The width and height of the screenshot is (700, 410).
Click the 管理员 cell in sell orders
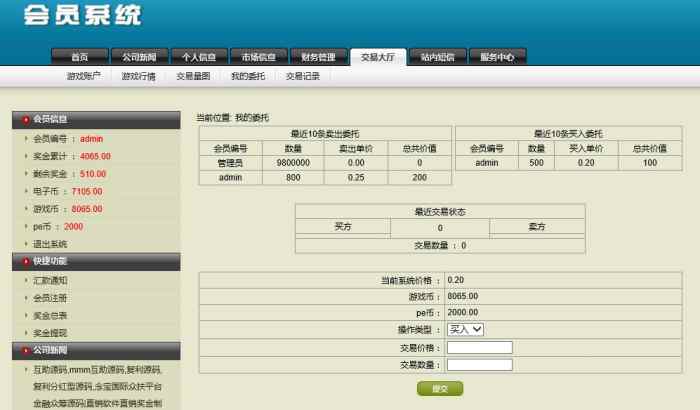(230, 163)
